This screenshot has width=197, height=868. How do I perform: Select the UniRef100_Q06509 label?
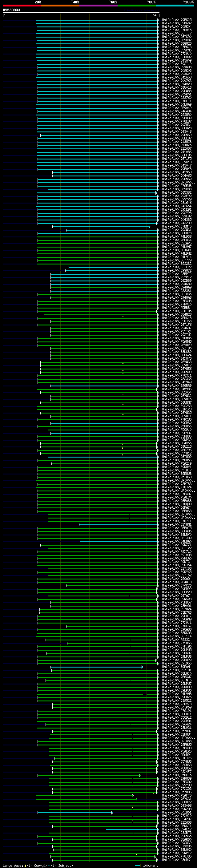point(177,372)
